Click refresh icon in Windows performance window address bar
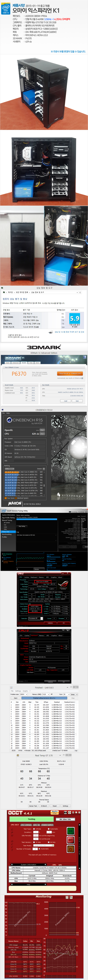Screen dimensions: 88x980 coord(80,293)
